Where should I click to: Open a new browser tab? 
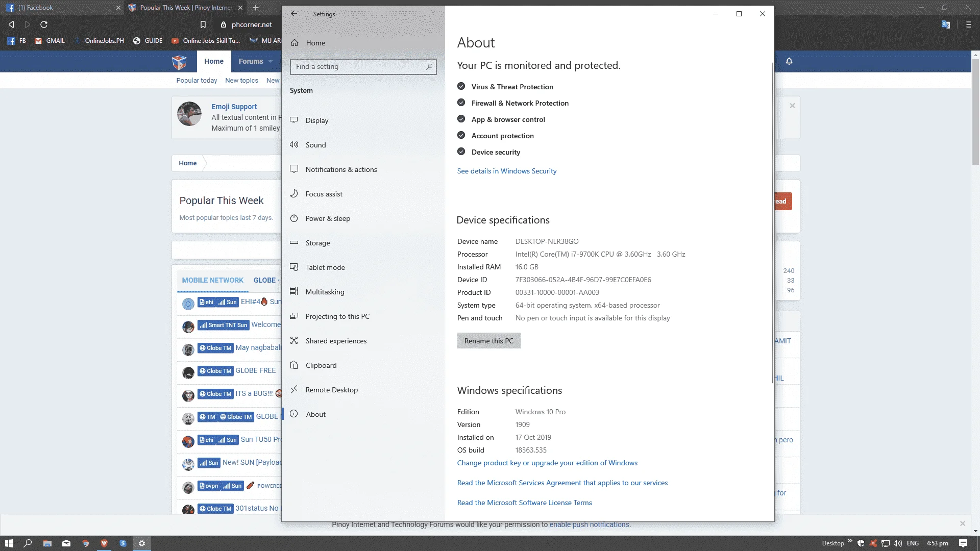pos(256,8)
